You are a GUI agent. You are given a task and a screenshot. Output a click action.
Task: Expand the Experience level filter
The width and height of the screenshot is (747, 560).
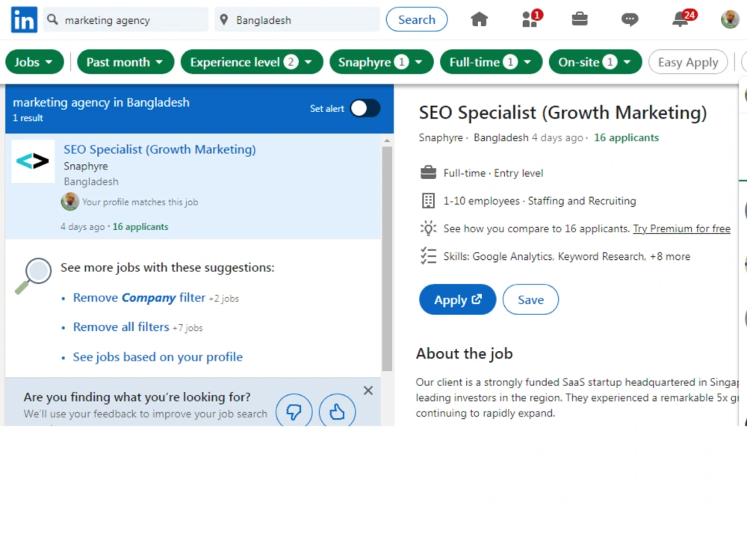click(x=252, y=62)
